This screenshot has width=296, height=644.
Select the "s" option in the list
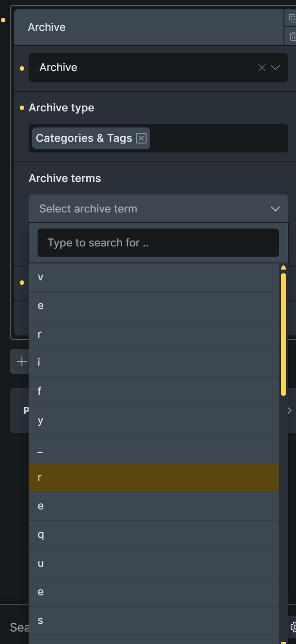click(x=154, y=621)
